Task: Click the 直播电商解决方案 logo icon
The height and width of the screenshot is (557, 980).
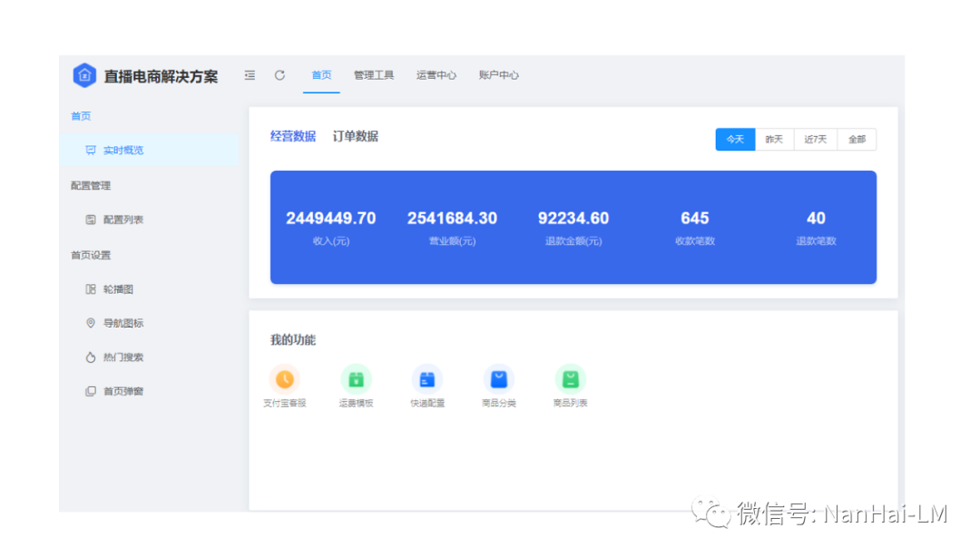Action: click(85, 75)
